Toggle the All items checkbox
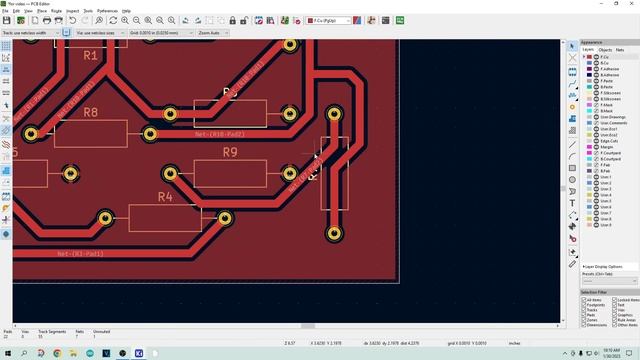 coord(584,300)
